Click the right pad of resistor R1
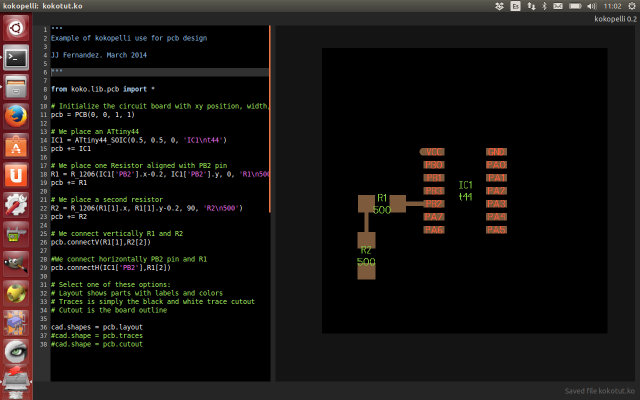640x400 pixels. (x=398, y=204)
